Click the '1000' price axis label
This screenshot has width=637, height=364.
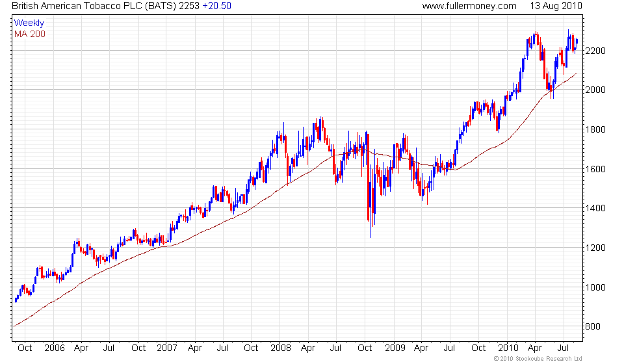(595, 287)
